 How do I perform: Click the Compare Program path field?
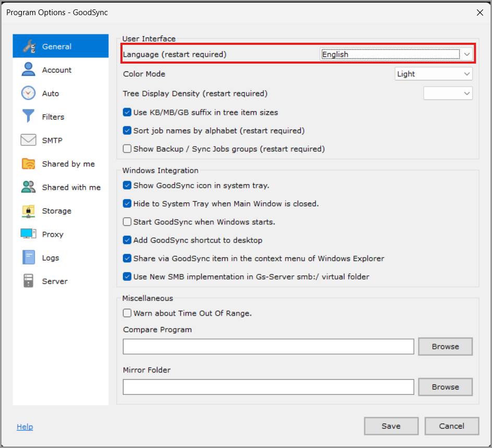(x=268, y=347)
